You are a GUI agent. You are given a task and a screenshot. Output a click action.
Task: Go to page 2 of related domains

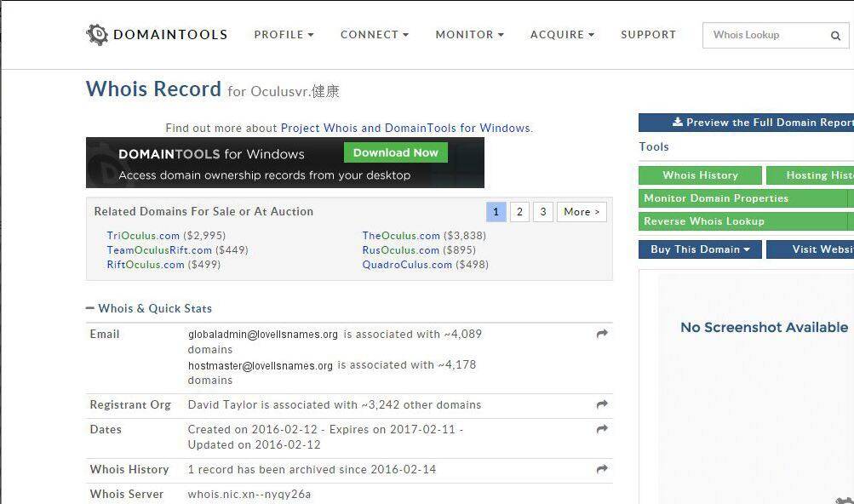pyautogui.click(x=519, y=211)
